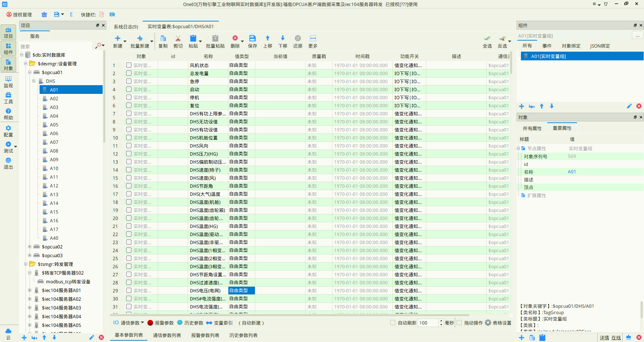
Task: Click the 详情 link at bottom right
Action: click(604, 338)
